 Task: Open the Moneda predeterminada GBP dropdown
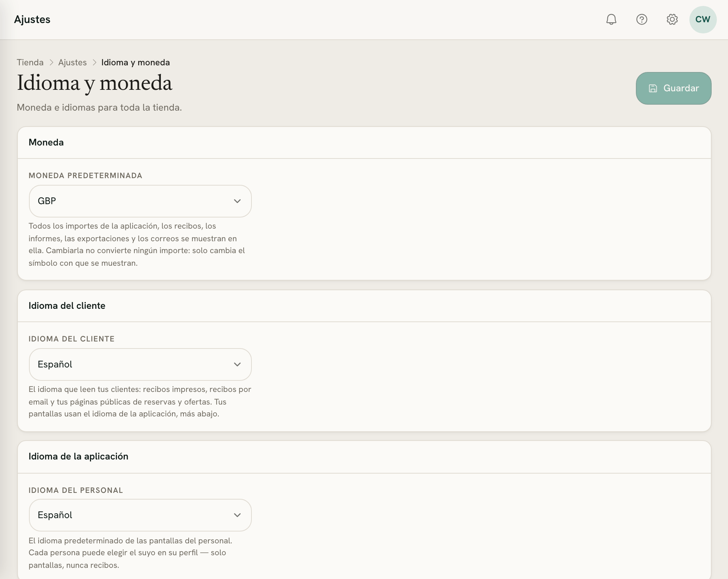(x=140, y=201)
